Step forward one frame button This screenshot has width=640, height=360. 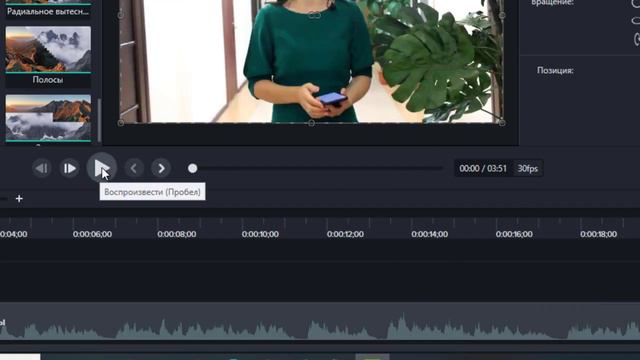click(69, 168)
